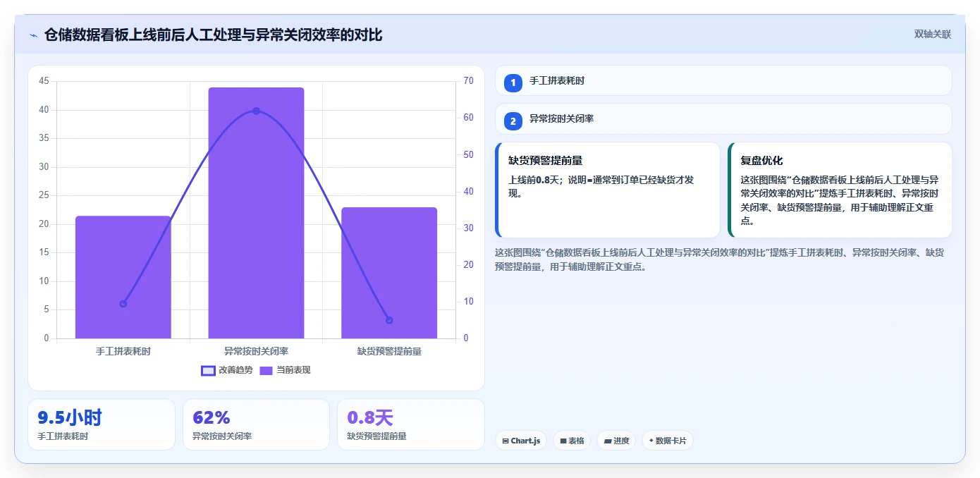Click the numbered badge 2 for 异常按时关闭率
Image resolution: width=980 pixels, height=478 pixels.
click(513, 121)
